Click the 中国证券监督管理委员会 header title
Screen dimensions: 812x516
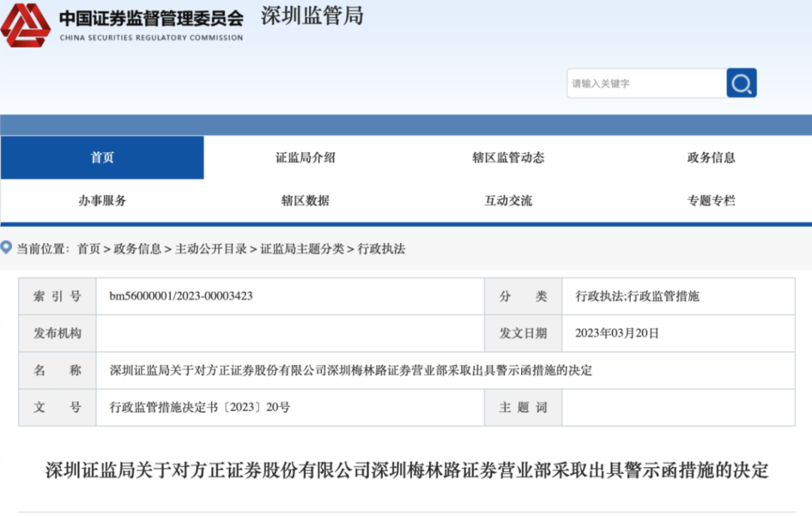(151, 18)
